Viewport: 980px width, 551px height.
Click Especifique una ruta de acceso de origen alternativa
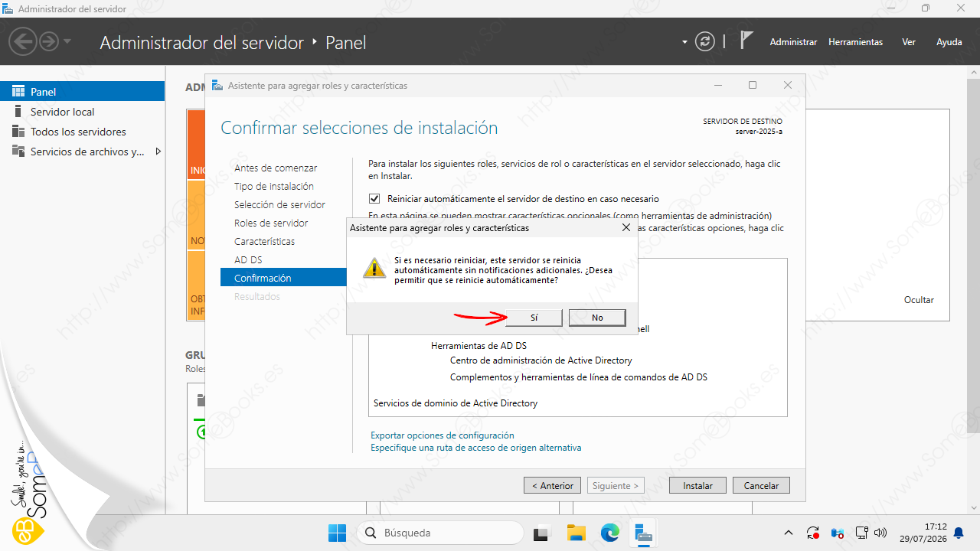point(476,447)
